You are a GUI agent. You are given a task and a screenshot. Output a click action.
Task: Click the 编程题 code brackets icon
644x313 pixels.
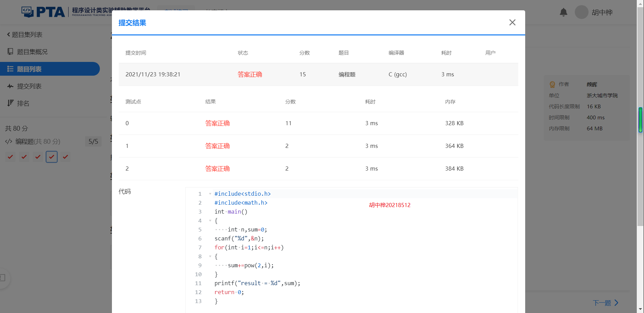click(9, 142)
